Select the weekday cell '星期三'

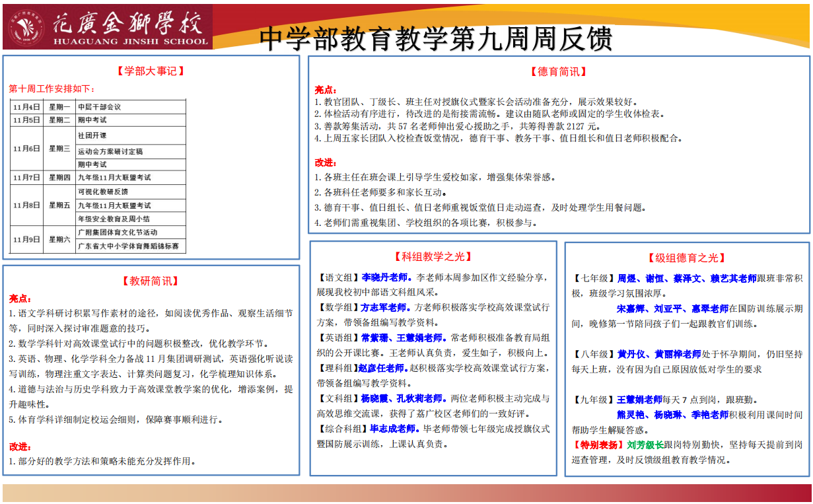pos(59,149)
